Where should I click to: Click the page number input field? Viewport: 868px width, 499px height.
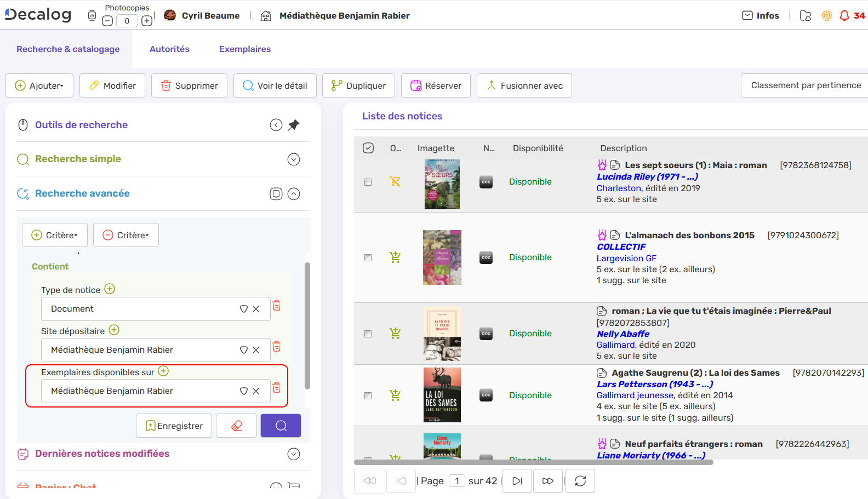click(457, 480)
